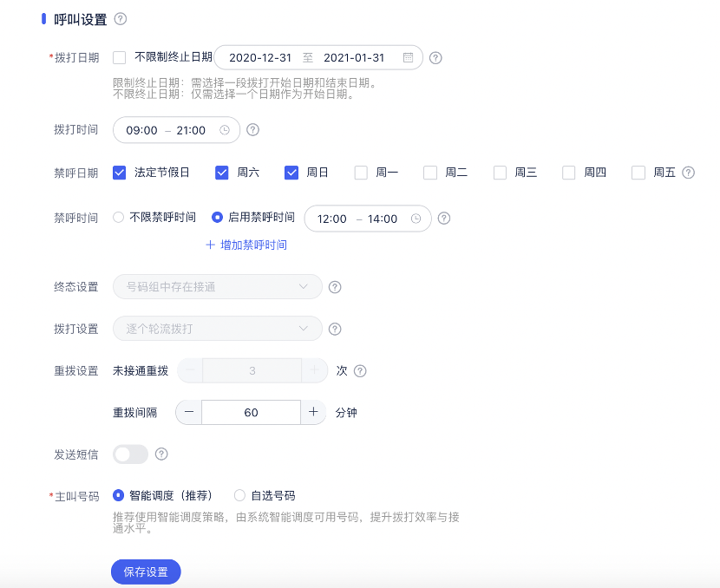The width and height of the screenshot is (720, 588).
Task: Click help icon next to 呼叫设置 heading
Action: pos(121,19)
